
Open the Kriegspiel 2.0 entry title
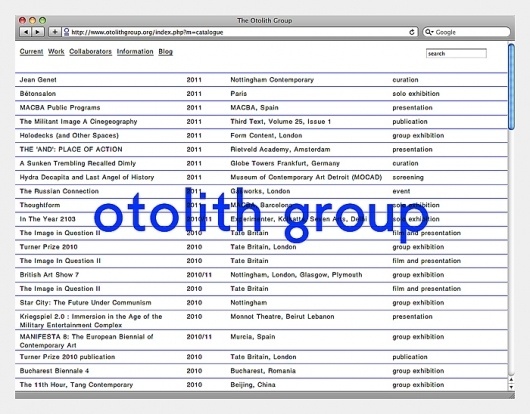(x=91, y=321)
